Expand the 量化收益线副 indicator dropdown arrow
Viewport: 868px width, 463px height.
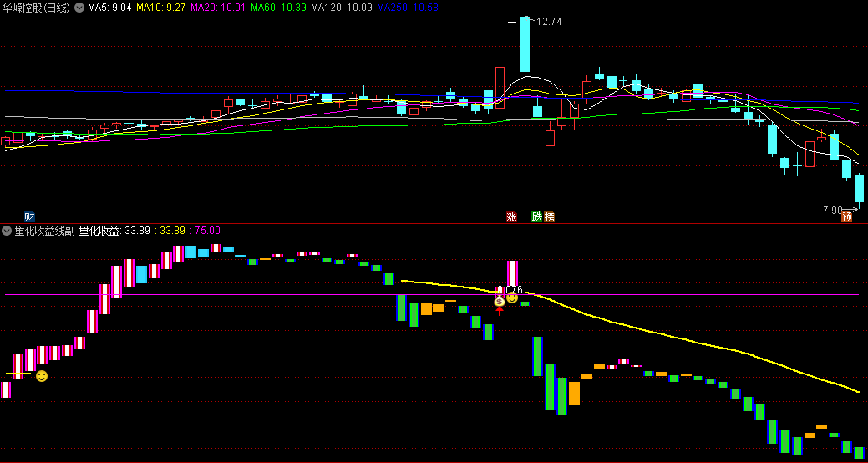(8, 231)
